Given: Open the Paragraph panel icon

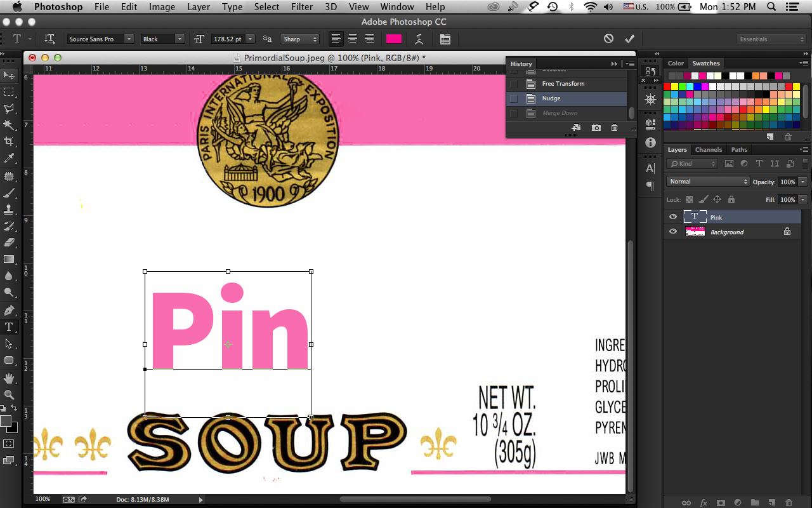Looking at the screenshot, I should pyautogui.click(x=650, y=186).
